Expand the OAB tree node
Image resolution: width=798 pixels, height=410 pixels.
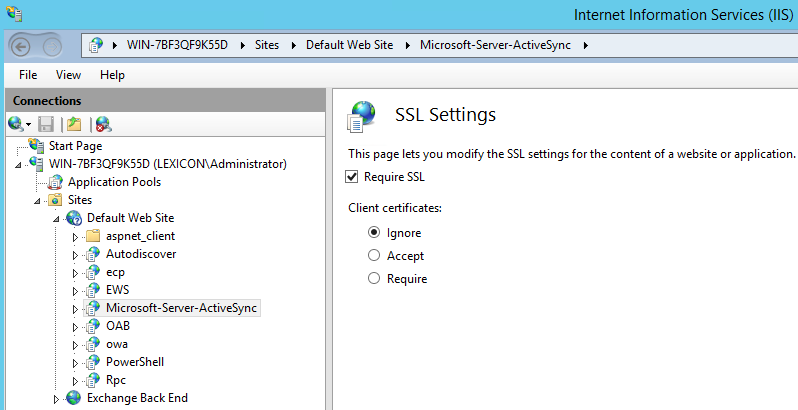tap(75, 327)
